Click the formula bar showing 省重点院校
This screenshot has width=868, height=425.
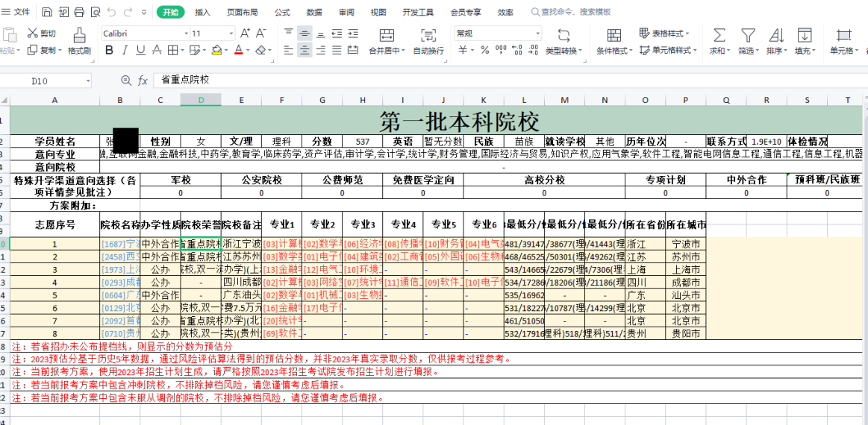pos(509,81)
